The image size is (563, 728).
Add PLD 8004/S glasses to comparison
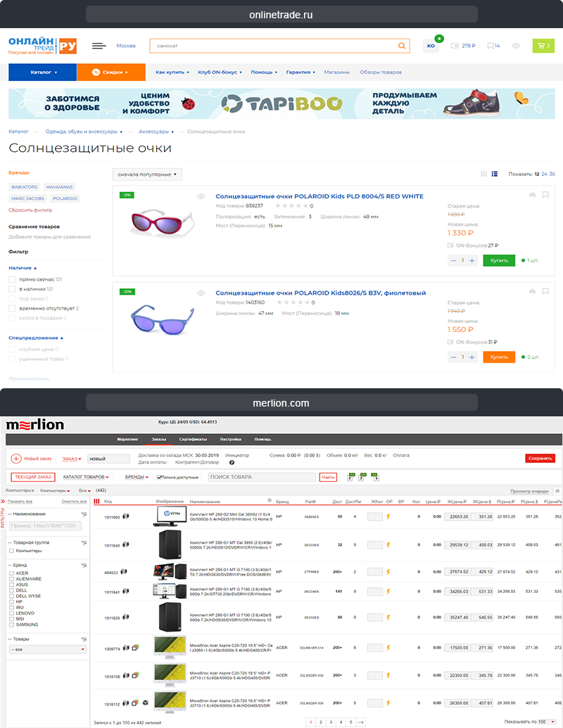(x=532, y=195)
